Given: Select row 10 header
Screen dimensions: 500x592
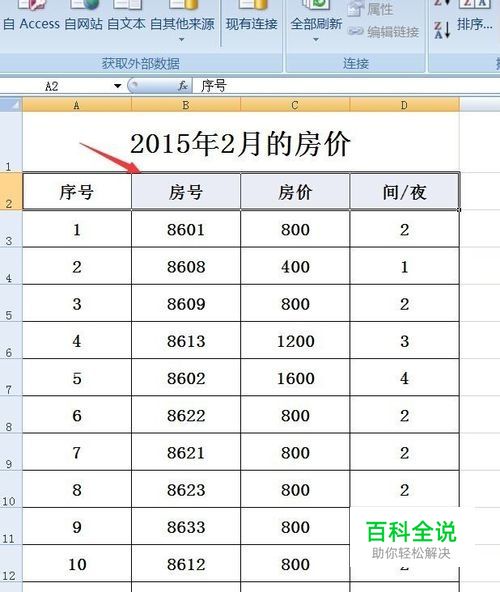Looking at the screenshot, I should pyautogui.click(x=11, y=489).
